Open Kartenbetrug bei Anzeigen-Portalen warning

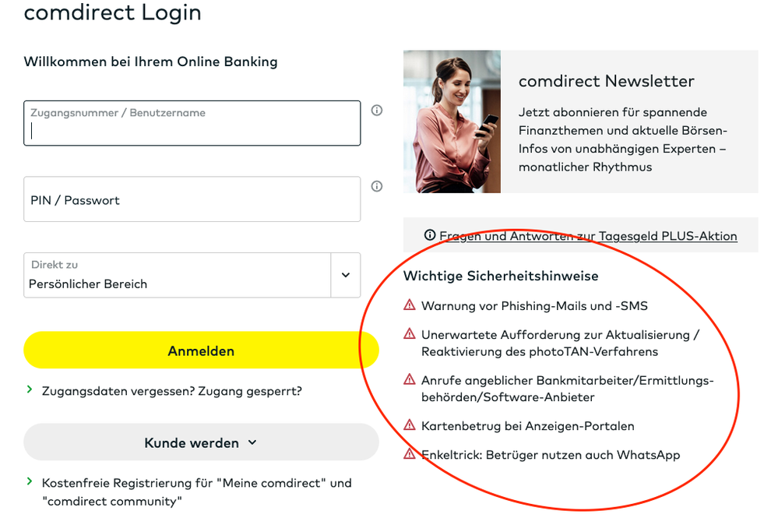528,426
